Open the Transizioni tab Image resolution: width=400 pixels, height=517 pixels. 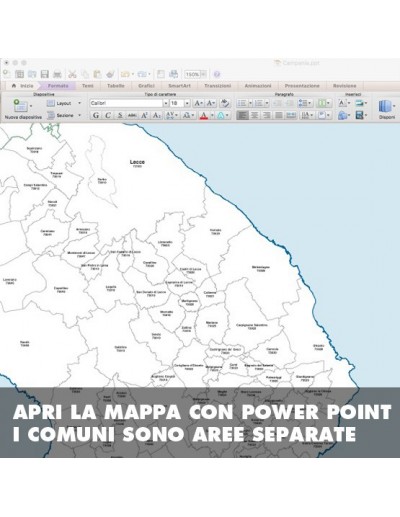[x=218, y=86]
